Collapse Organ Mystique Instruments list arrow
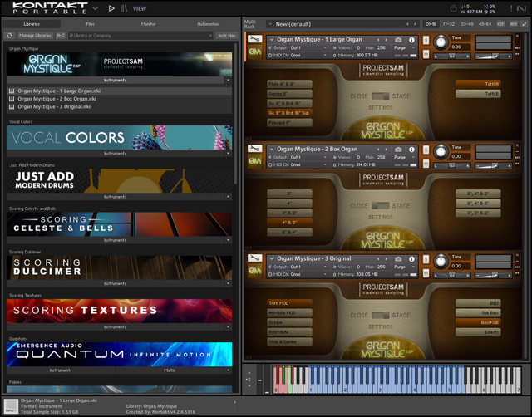 pos(228,80)
